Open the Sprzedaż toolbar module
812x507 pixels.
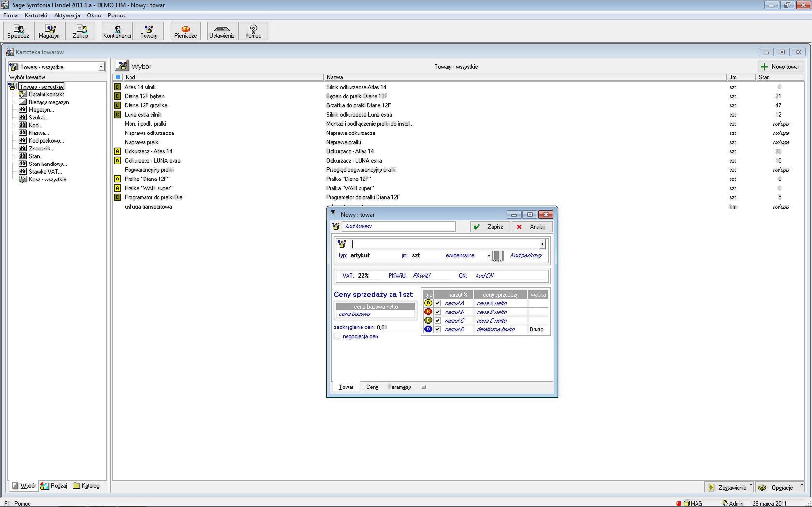tap(18, 31)
